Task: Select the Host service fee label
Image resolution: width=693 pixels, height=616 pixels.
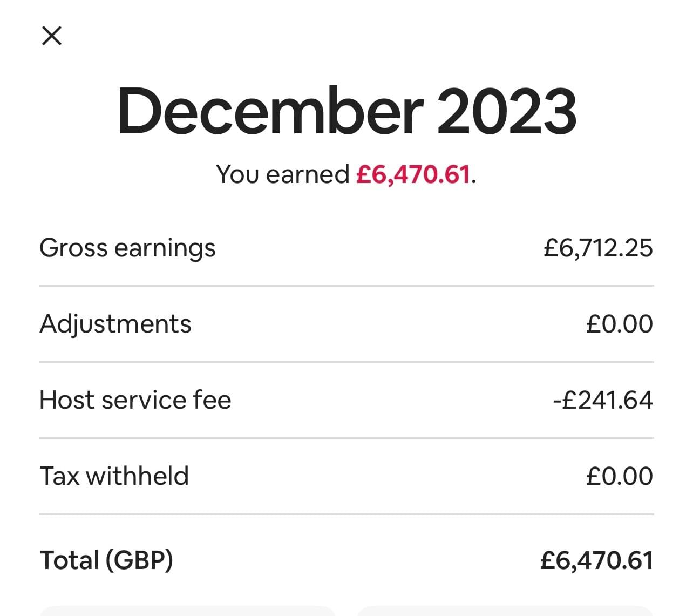Action: (135, 400)
